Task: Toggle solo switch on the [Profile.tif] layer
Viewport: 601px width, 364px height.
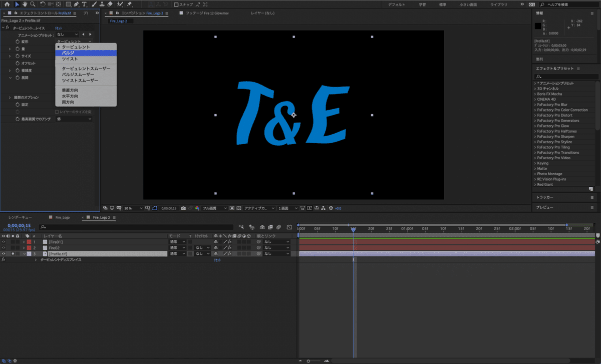Action: [13, 254]
